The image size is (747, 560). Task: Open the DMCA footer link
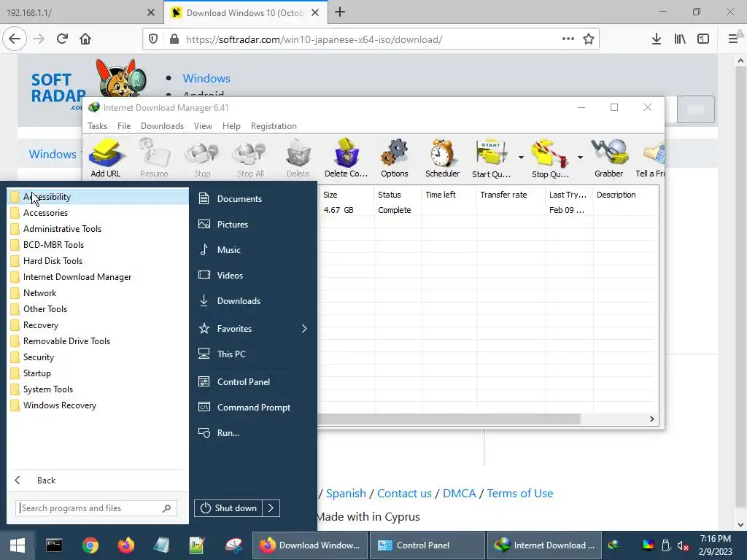(460, 494)
